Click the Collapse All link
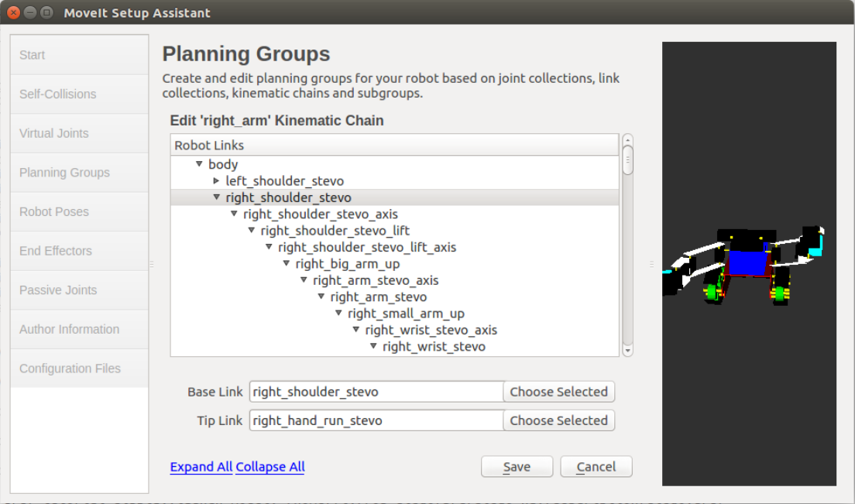Image resolution: width=855 pixels, height=504 pixels. (x=270, y=467)
